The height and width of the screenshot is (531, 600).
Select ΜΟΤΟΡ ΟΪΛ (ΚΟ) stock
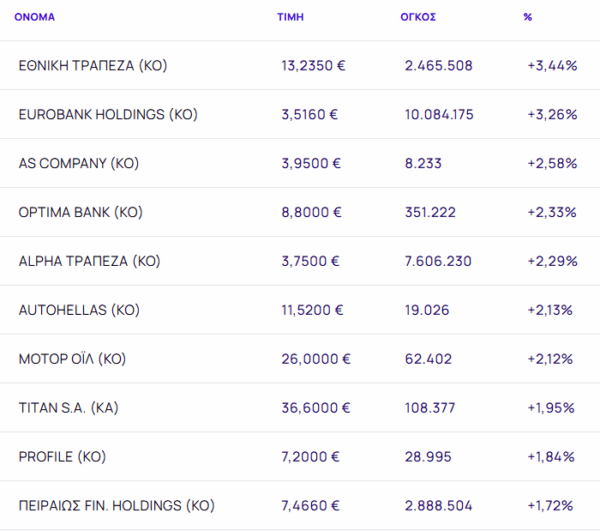click(x=72, y=359)
